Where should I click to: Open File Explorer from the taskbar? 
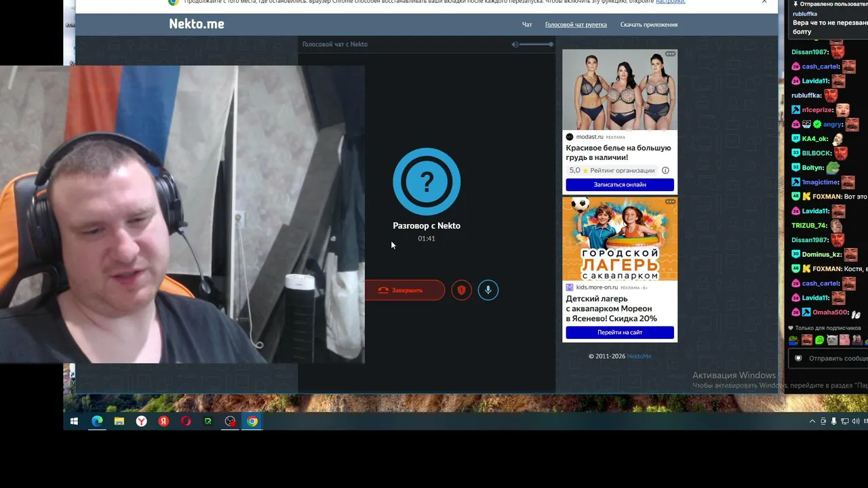click(119, 421)
